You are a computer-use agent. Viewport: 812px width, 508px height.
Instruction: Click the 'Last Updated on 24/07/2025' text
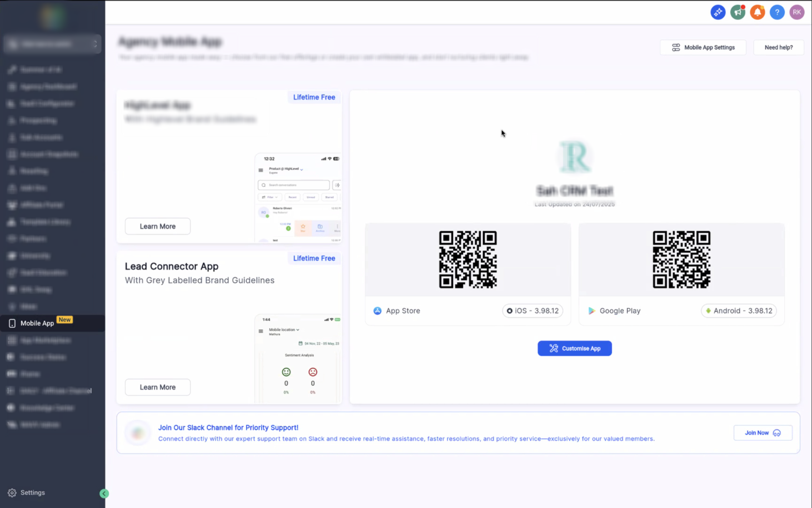click(x=575, y=205)
